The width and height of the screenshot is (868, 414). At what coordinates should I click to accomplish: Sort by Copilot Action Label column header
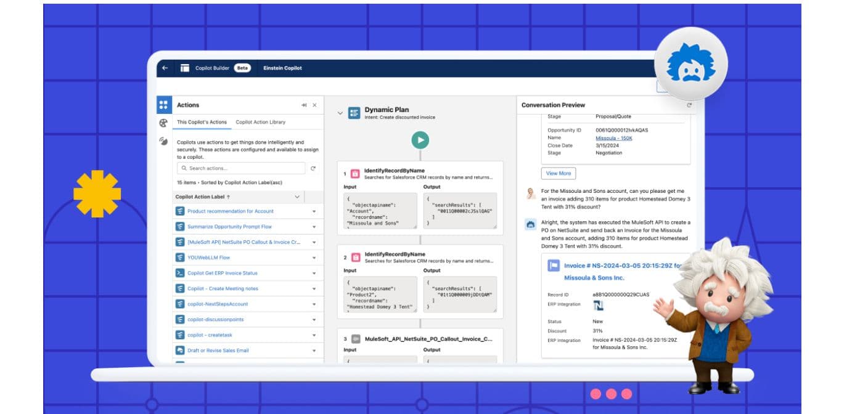203,197
